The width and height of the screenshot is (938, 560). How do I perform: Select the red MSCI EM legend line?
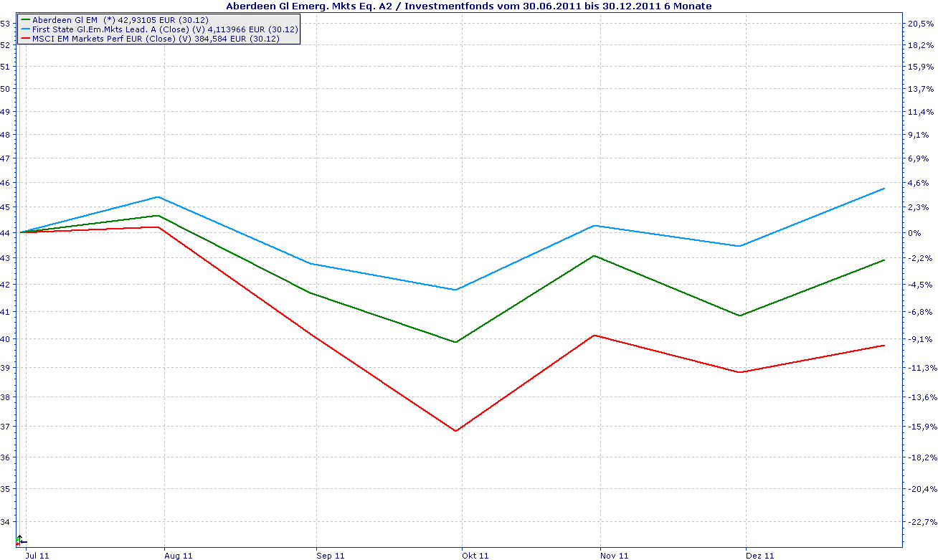click(x=27, y=39)
